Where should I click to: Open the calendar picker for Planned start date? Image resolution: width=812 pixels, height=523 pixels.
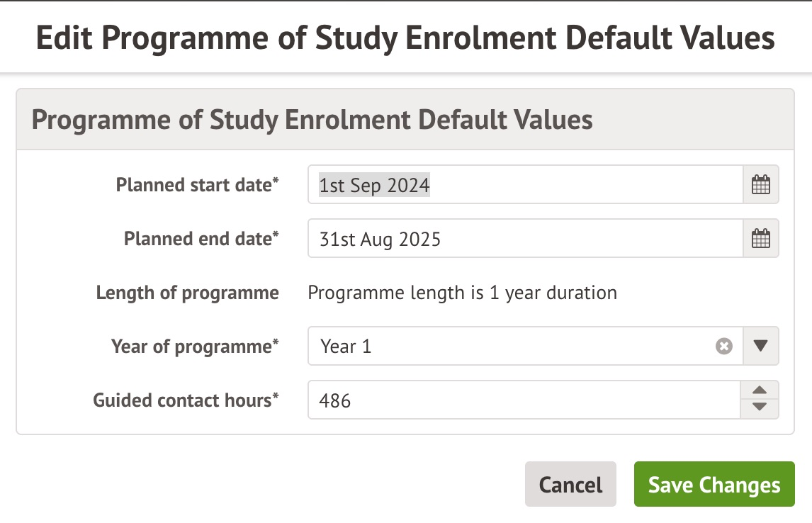[760, 185]
